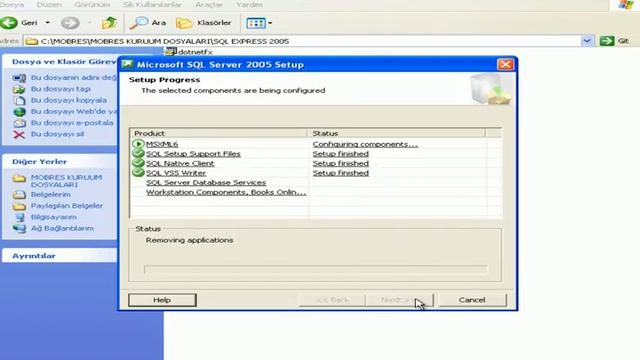Click 'Bu dosyanın adını değiştir' rename link

point(74,77)
